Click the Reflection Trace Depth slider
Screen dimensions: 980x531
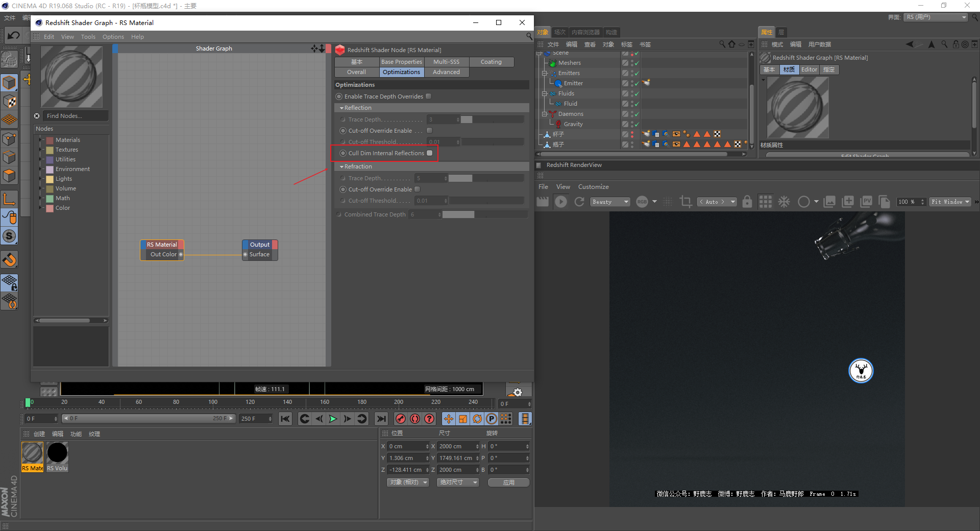(492, 119)
